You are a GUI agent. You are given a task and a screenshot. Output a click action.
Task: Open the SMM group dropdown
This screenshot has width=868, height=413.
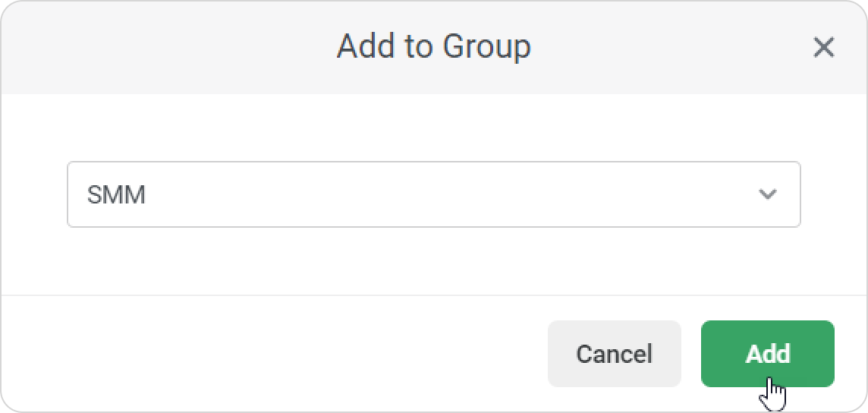point(433,194)
